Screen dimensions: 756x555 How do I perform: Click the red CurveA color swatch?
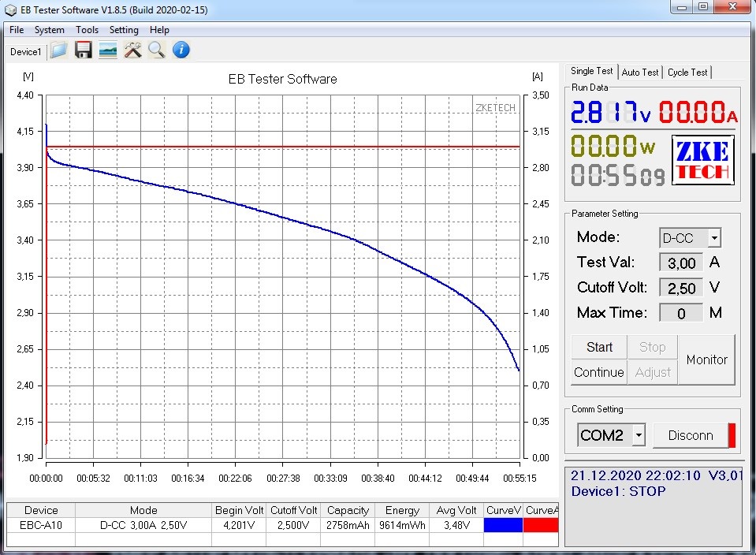541,525
